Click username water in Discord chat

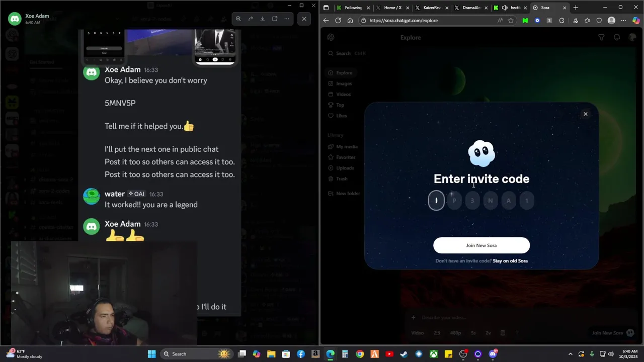(x=115, y=194)
